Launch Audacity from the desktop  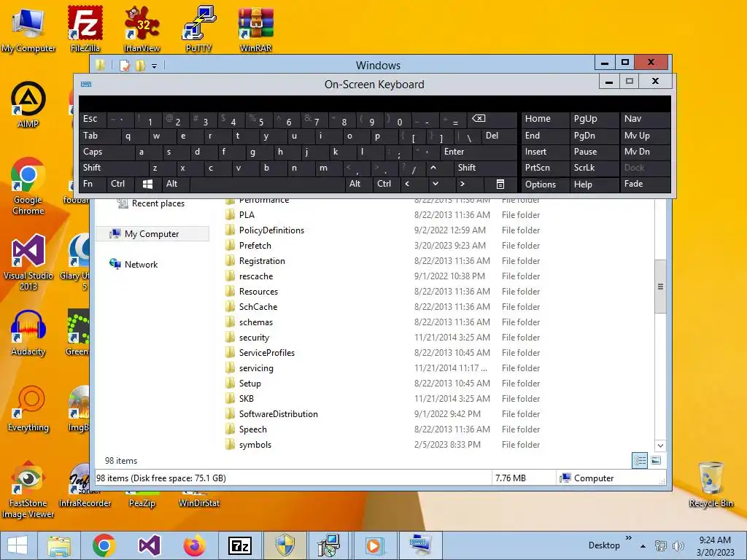tap(28, 333)
